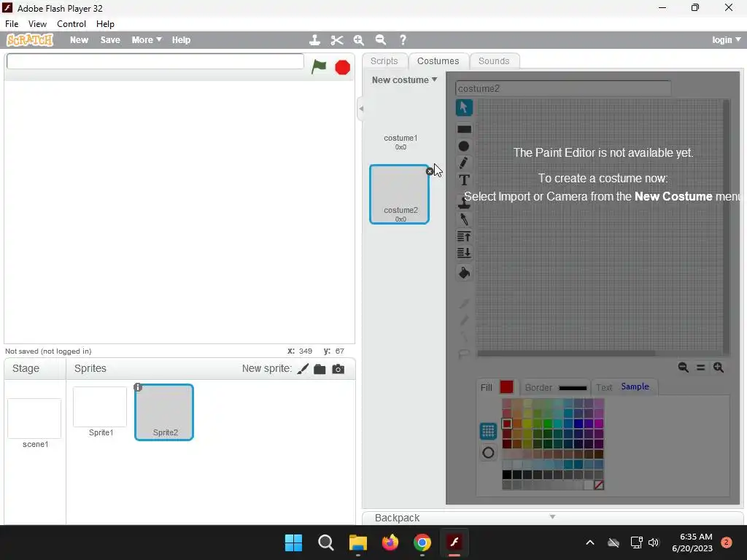
Task: Click the green flag to start
Action: pyautogui.click(x=319, y=66)
